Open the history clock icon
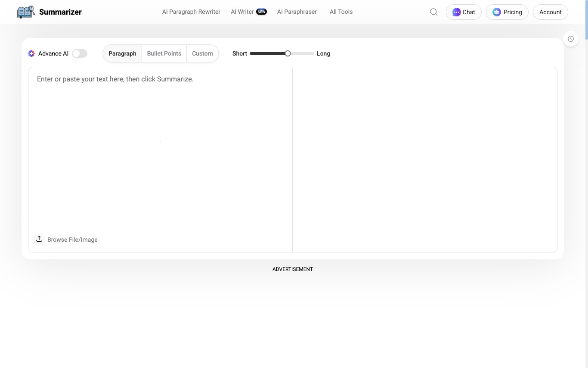This screenshot has width=588, height=368. (x=571, y=39)
